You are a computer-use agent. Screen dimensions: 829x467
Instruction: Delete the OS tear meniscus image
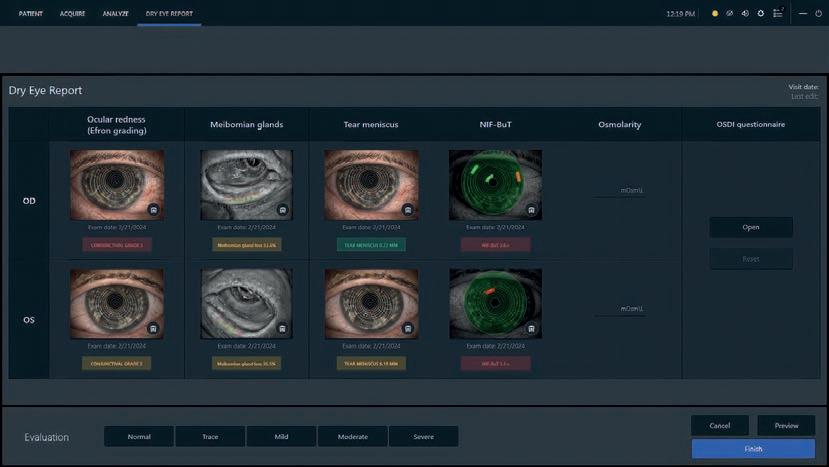[408, 329]
